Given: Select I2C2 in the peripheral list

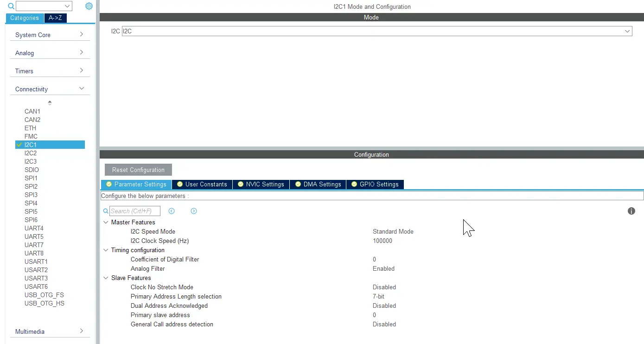Looking at the screenshot, I should click(31, 153).
